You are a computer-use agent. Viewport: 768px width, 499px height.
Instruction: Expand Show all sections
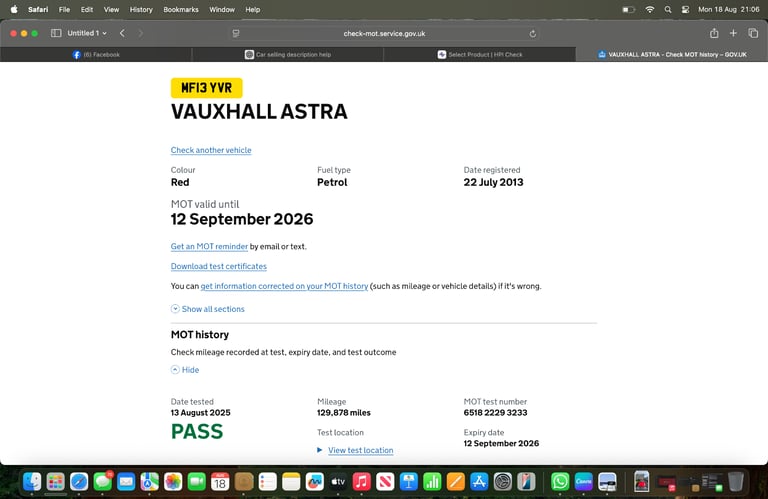(x=208, y=309)
